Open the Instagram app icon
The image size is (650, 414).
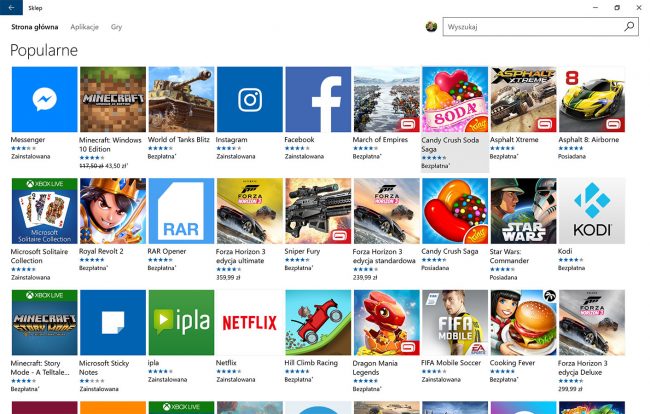coord(250,99)
